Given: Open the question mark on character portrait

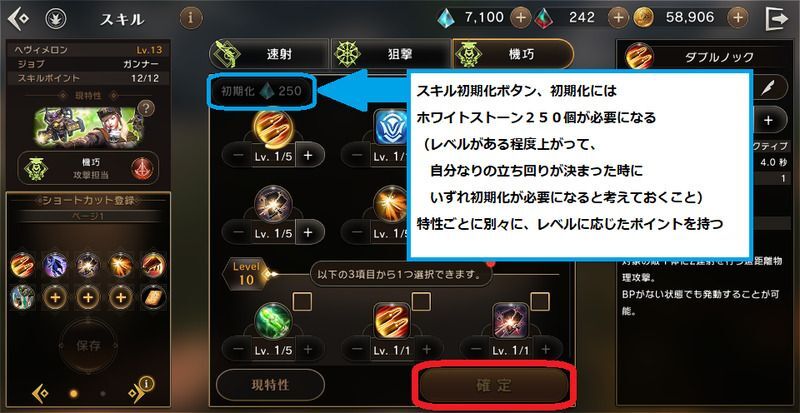Looking at the screenshot, I should 146,108.
